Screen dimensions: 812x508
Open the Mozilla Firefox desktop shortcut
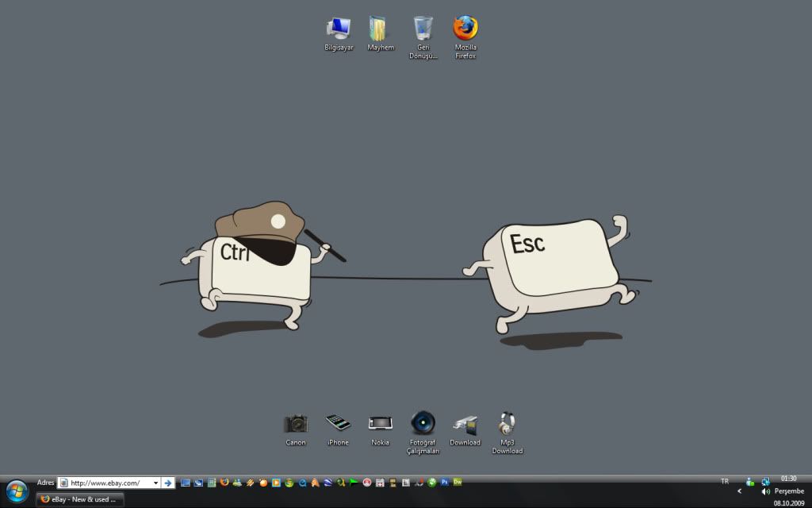coord(465,29)
